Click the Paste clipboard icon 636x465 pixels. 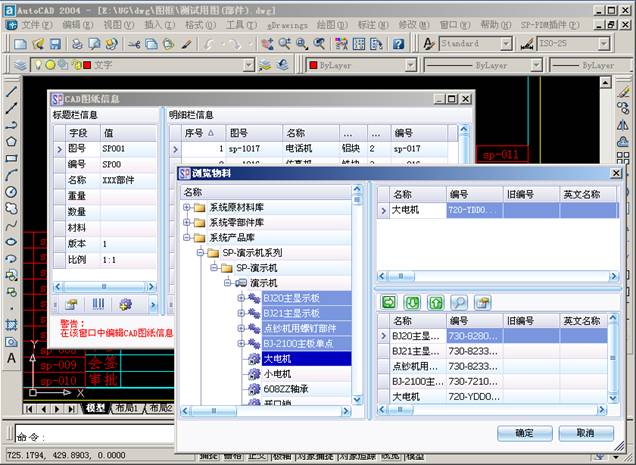point(169,44)
